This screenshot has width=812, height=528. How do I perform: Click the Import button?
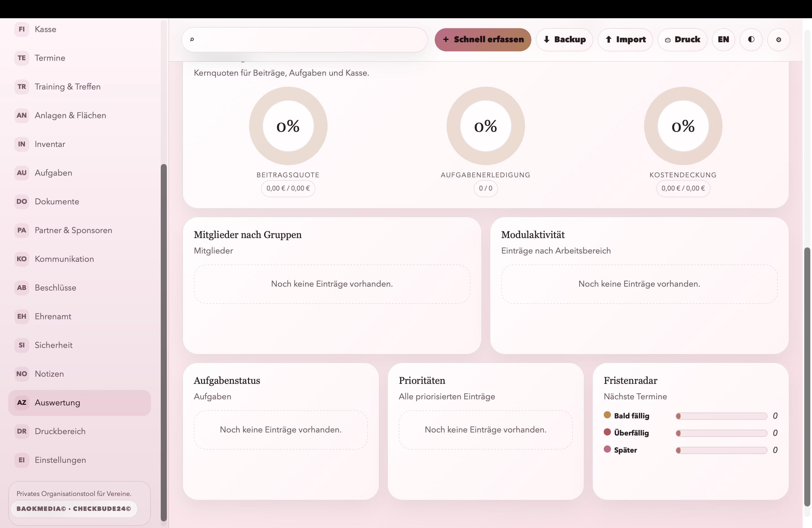coord(625,39)
